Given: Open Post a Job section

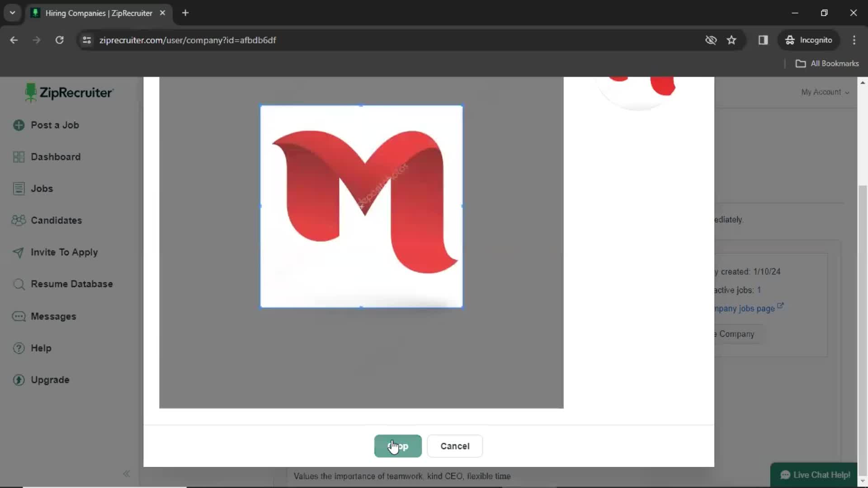Looking at the screenshot, I should click(54, 125).
